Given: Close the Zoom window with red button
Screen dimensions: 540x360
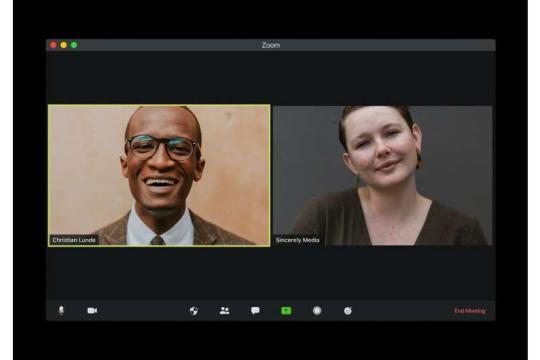Looking at the screenshot, I should tap(53, 45).
